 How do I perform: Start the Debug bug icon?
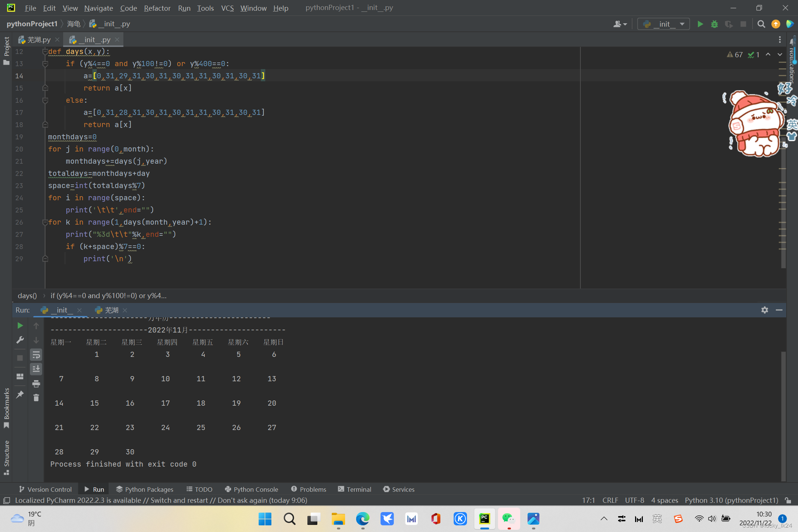[x=715, y=24]
